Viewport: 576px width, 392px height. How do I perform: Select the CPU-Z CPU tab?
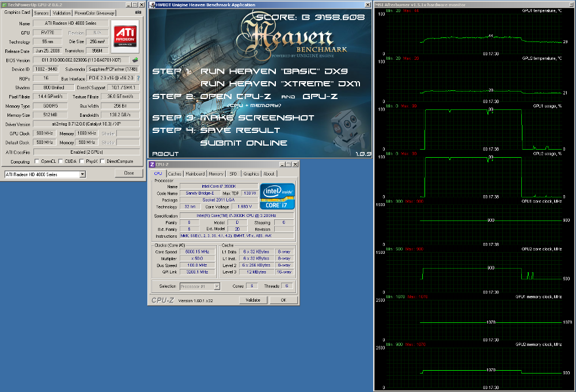(158, 174)
